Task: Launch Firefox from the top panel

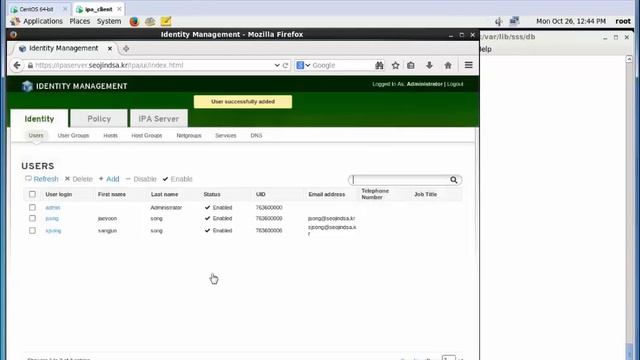Action: (x=134, y=21)
